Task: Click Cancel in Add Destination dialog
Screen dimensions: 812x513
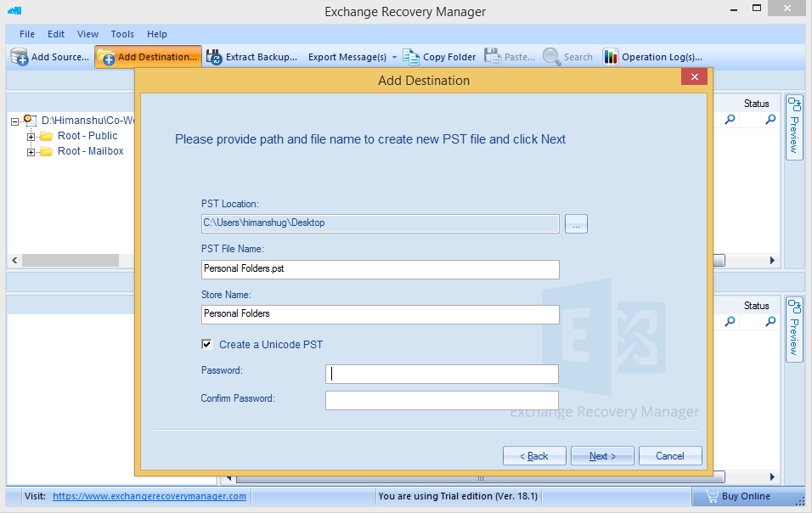Action: [670, 455]
